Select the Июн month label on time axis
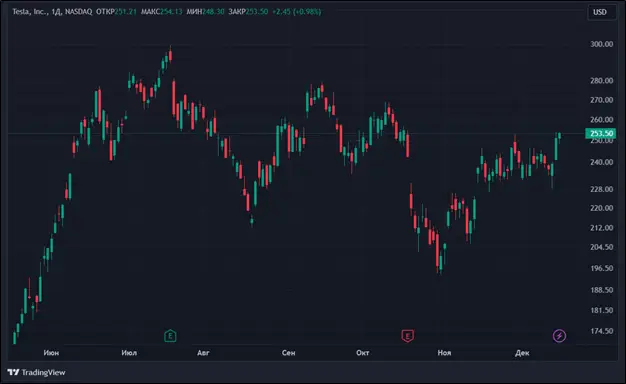Screen dimensions: 626x384 pyautogui.click(x=52, y=352)
